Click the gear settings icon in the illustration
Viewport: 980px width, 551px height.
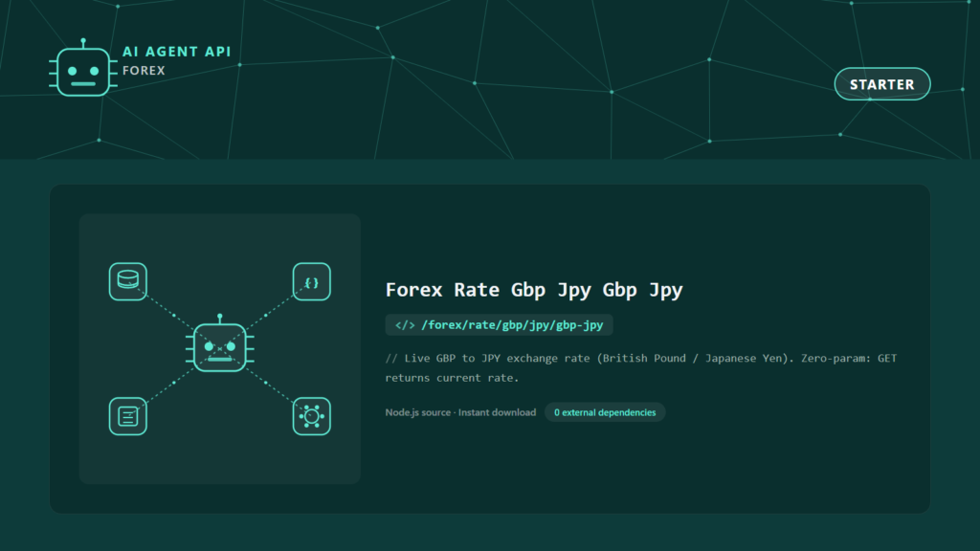[x=311, y=416]
